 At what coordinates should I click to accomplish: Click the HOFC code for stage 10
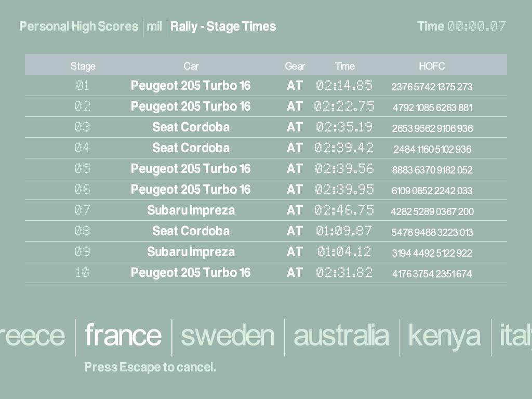pyautogui.click(x=432, y=274)
